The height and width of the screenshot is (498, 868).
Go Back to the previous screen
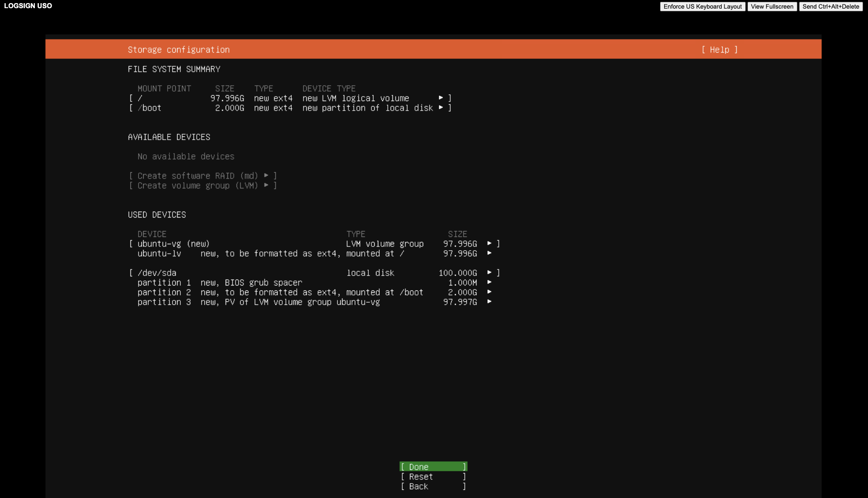pos(434,486)
